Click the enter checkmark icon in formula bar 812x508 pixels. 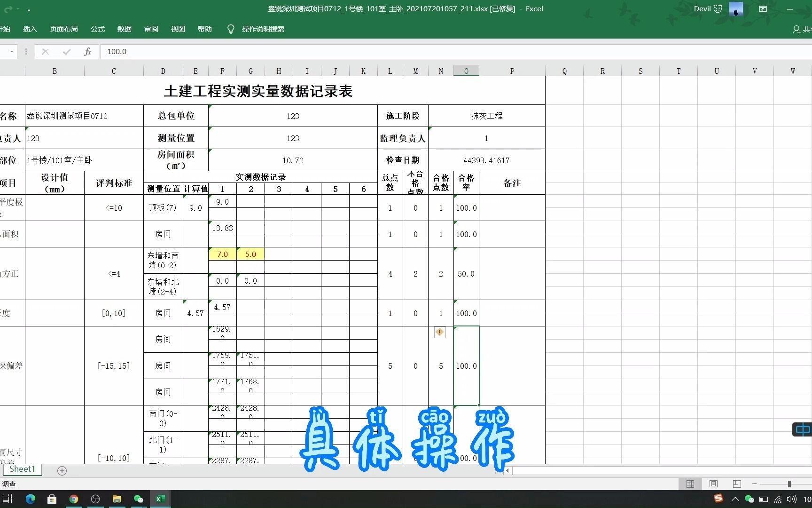(67, 52)
